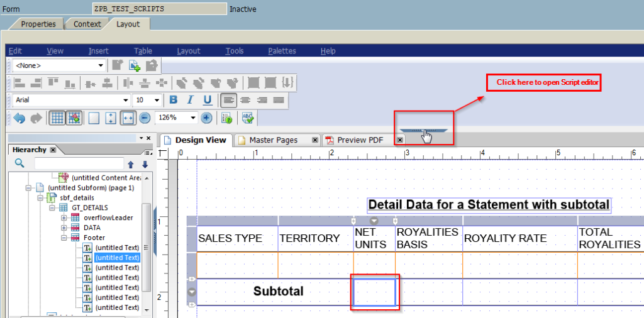Click the group objects icon
This screenshot has height=318, width=644.
[x=253, y=83]
